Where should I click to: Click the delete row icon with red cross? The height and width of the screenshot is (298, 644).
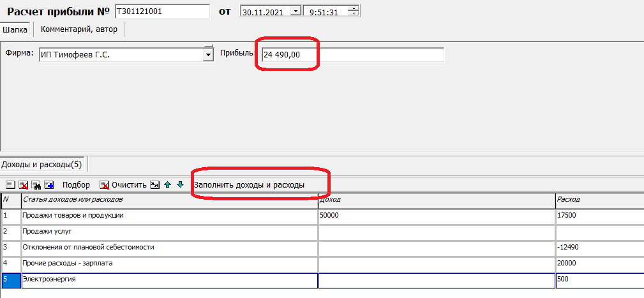click(x=24, y=185)
